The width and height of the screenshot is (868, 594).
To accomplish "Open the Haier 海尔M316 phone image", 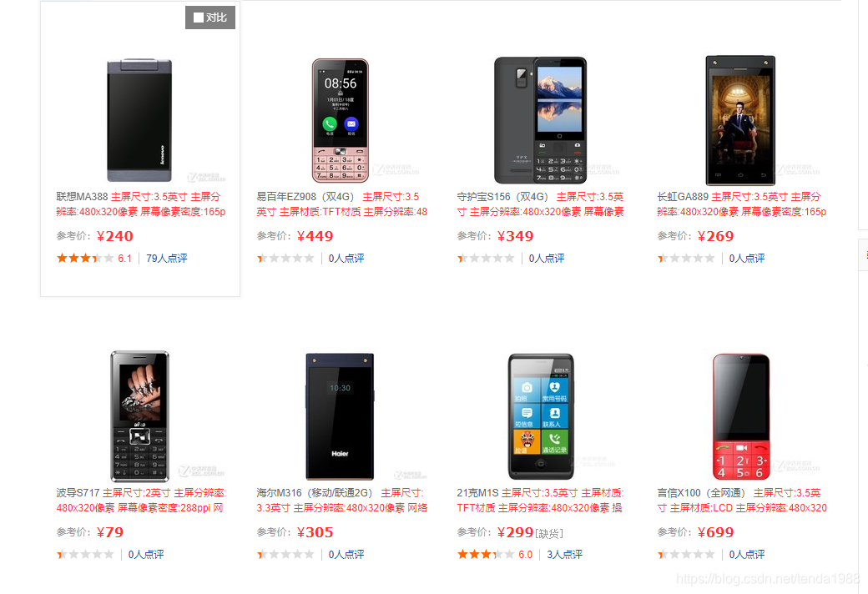I will click(x=340, y=416).
